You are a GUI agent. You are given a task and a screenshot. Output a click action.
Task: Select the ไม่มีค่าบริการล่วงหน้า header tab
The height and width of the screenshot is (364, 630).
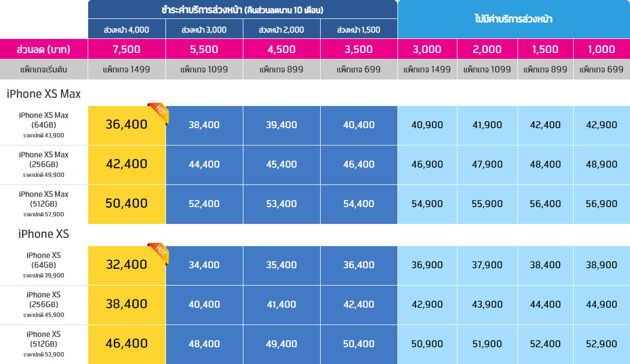pos(513,19)
